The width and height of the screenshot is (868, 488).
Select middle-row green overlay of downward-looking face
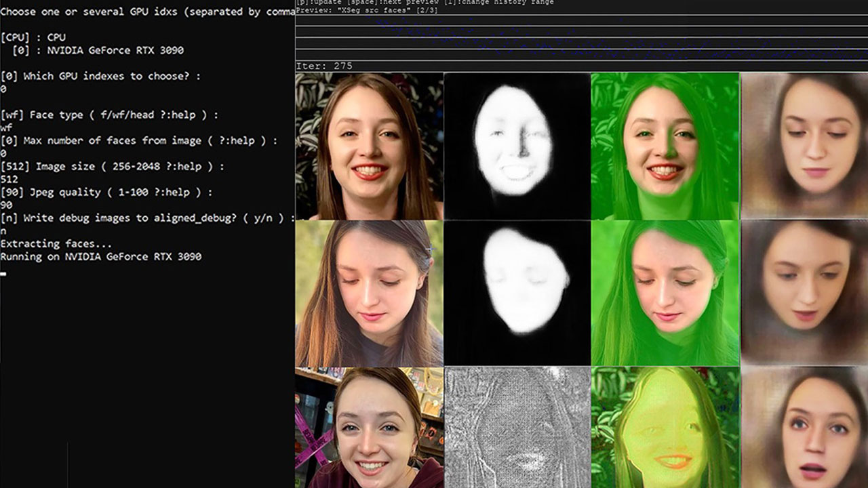(x=665, y=293)
